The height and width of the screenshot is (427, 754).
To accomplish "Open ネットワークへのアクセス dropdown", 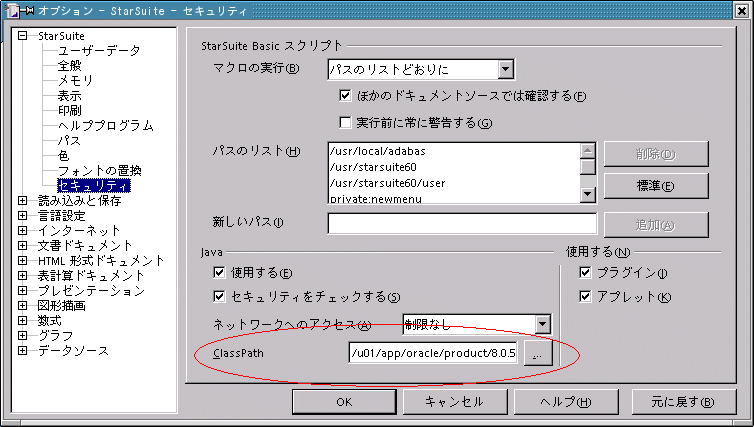I will click(x=542, y=324).
